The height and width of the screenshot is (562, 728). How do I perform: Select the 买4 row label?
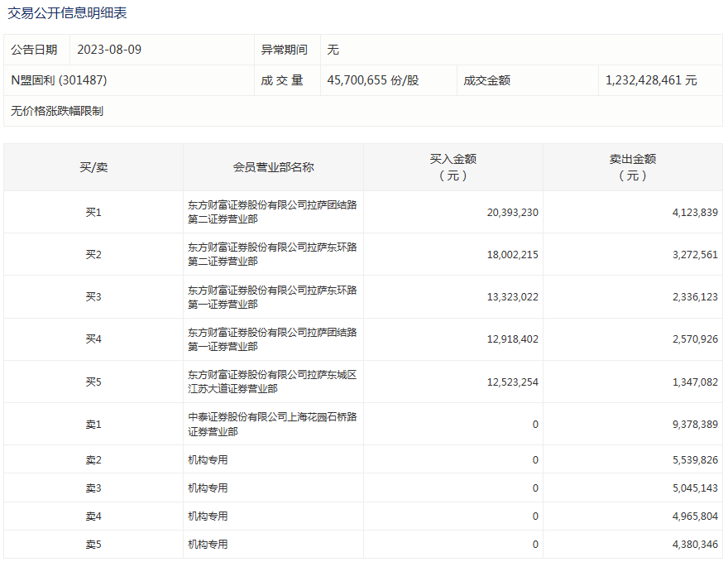point(93,339)
